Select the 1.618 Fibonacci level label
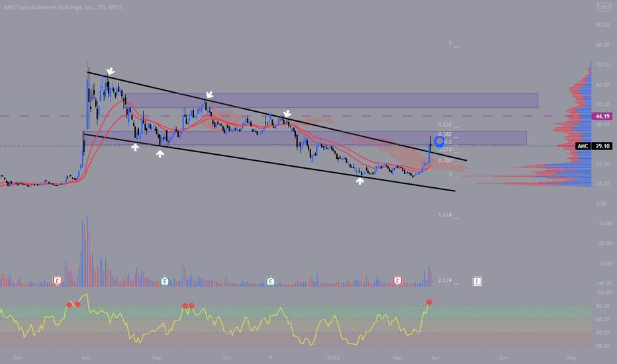This screenshot has height=364, width=617. tap(445, 215)
